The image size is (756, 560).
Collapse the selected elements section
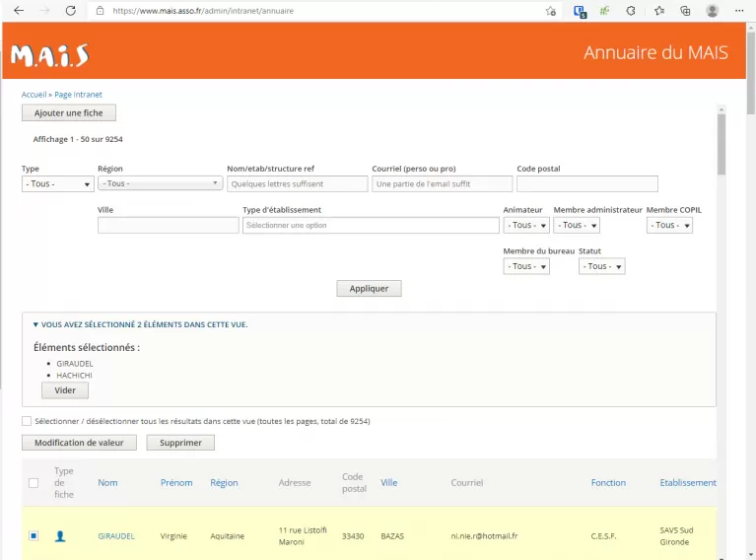pyautogui.click(x=140, y=324)
